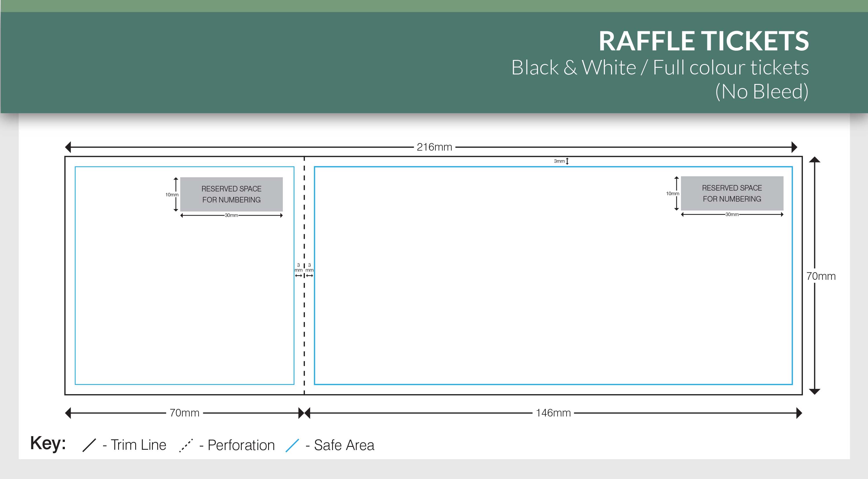Click the 30mm label under left numbering box
The image size is (868, 479).
(232, 215)
